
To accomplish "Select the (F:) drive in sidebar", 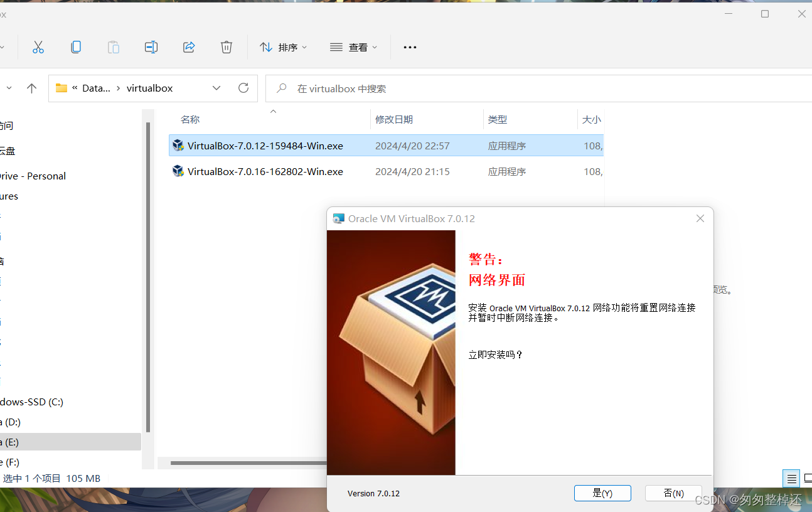I will click(x=10, y=462).
